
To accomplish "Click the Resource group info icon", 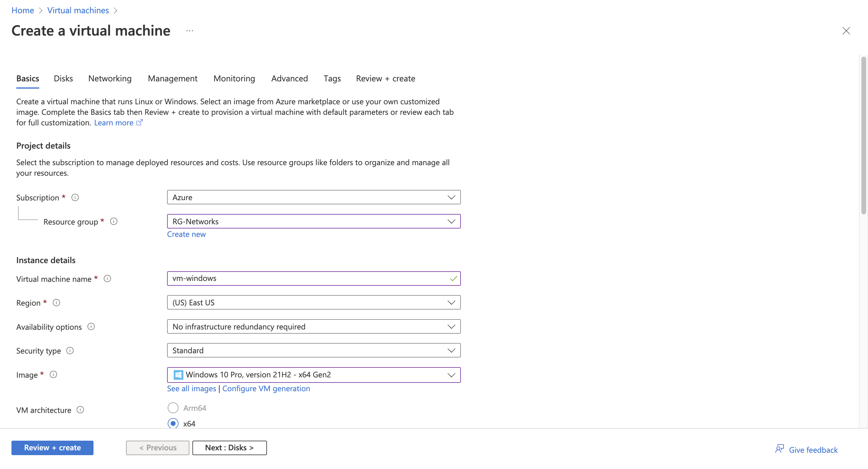I will coord(114,221).
